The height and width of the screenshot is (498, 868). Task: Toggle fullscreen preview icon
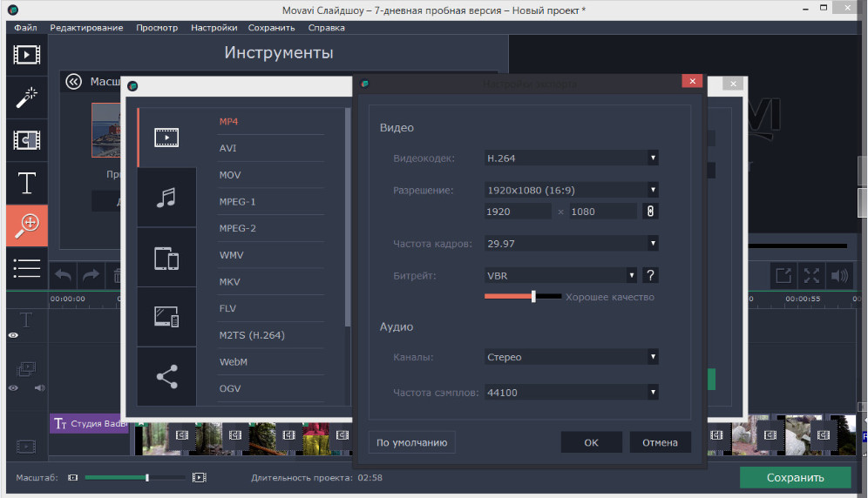[x=811, y=276]
